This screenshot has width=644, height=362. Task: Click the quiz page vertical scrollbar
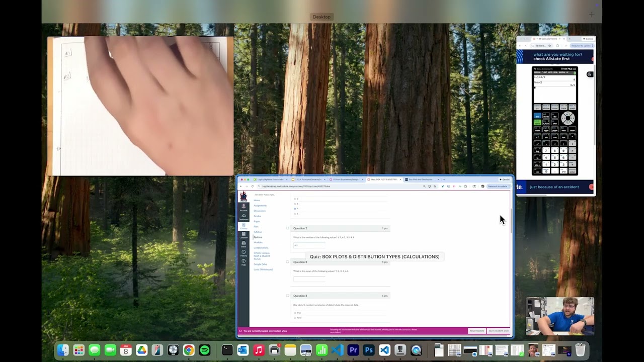(511, 221)
